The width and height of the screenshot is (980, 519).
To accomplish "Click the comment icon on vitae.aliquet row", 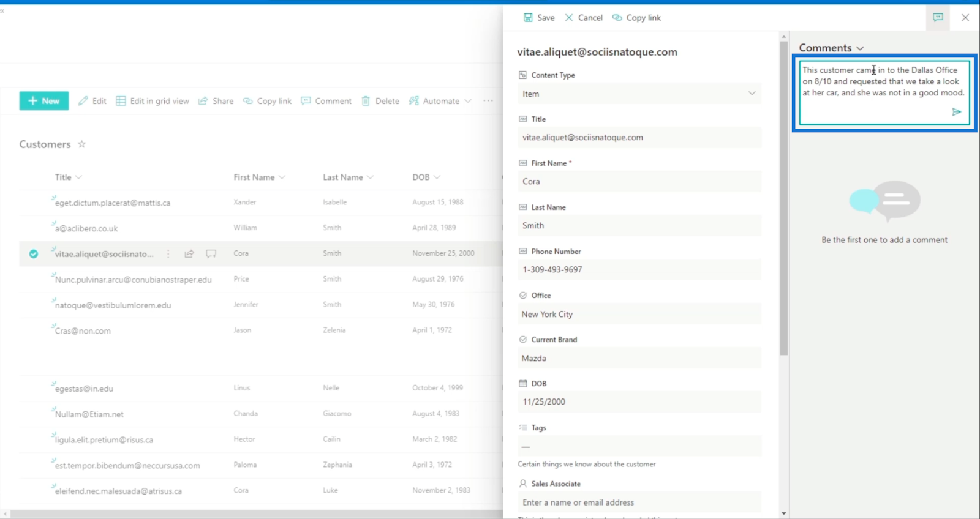I will [x=211, y=254].
